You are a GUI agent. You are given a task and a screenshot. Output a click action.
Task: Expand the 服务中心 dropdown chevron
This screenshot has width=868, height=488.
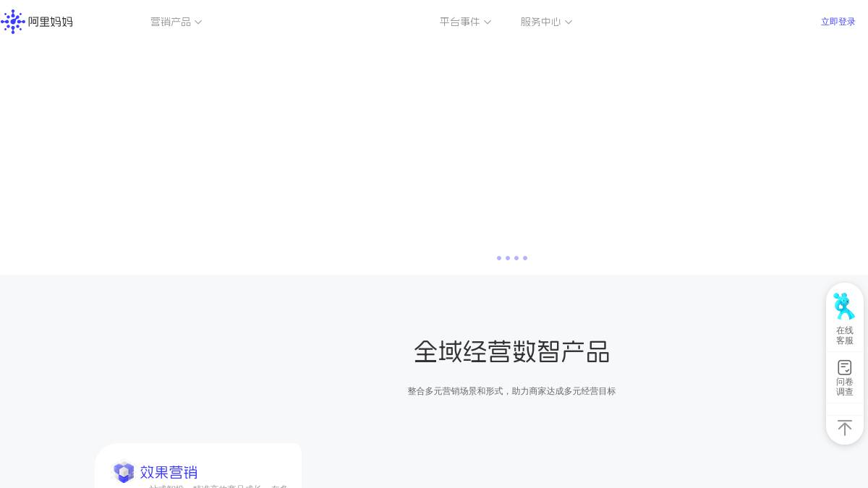pos(569,22)
